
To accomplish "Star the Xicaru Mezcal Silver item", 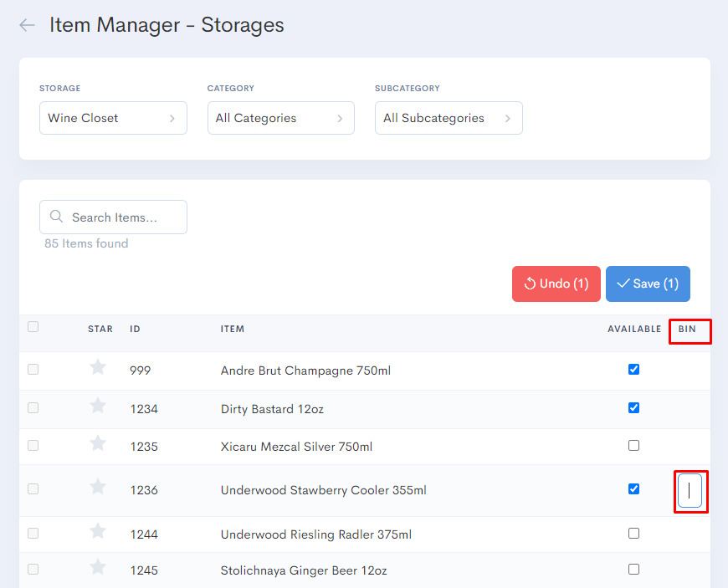I will [x=97, y=445].
